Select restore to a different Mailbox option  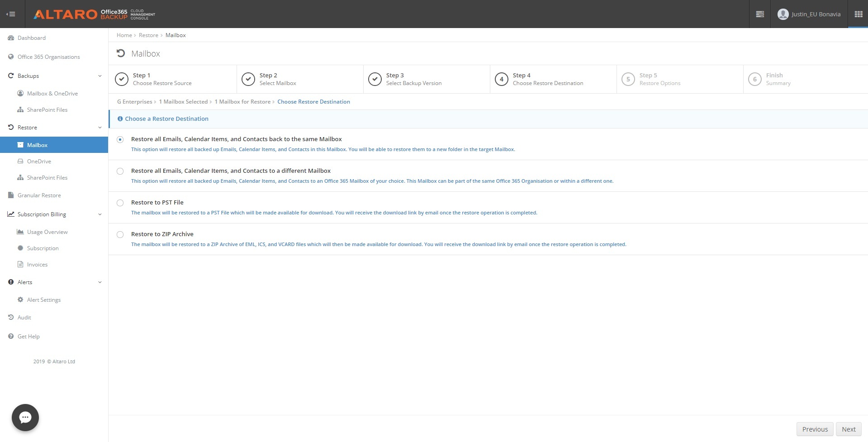pyautogui.click(x=120, y=171)
